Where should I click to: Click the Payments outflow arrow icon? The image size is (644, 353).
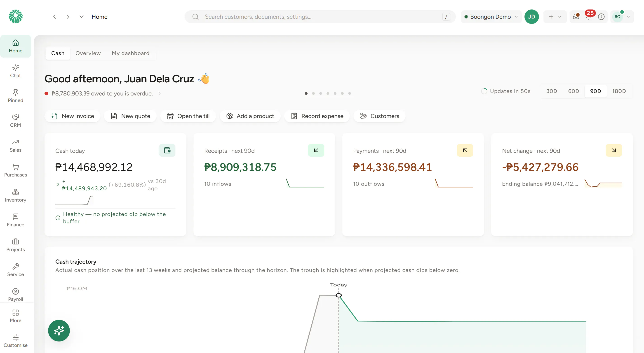pos(465,150)
